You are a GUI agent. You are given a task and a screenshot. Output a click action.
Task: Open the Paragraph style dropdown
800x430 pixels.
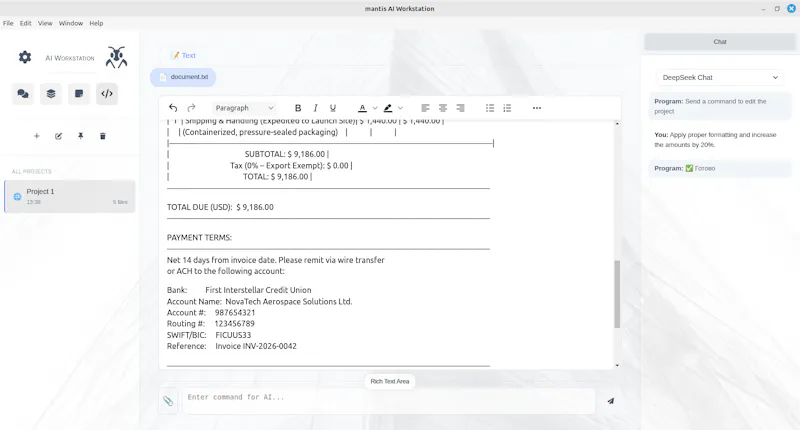[x=244, y=108]
